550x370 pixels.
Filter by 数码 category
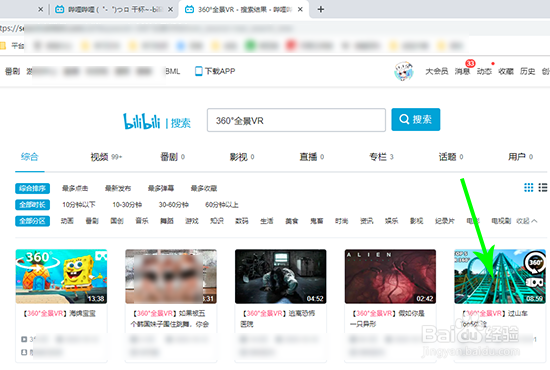[242, 221]
